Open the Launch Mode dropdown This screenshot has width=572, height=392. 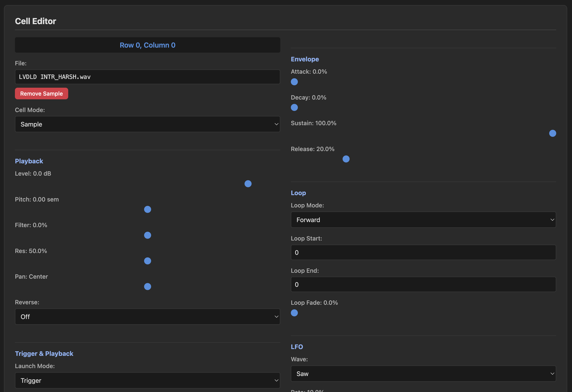(x=147, y=380)
